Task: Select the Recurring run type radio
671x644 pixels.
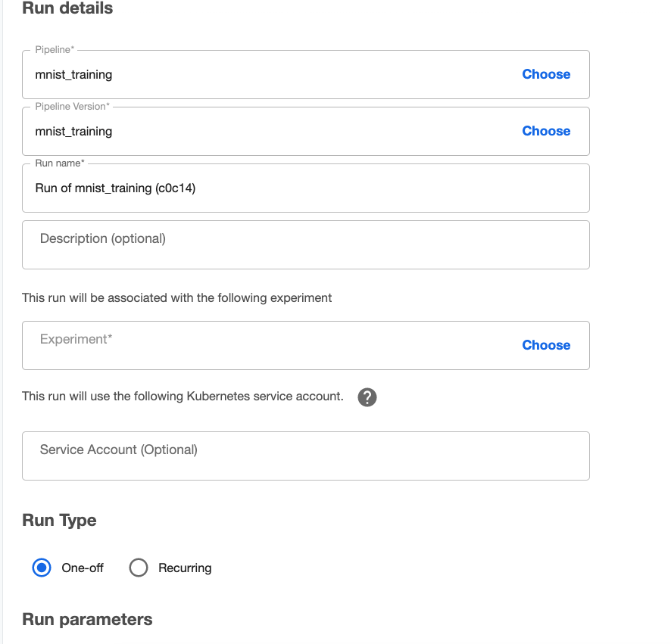Action: pyautogui.click(x=139, y=568)
